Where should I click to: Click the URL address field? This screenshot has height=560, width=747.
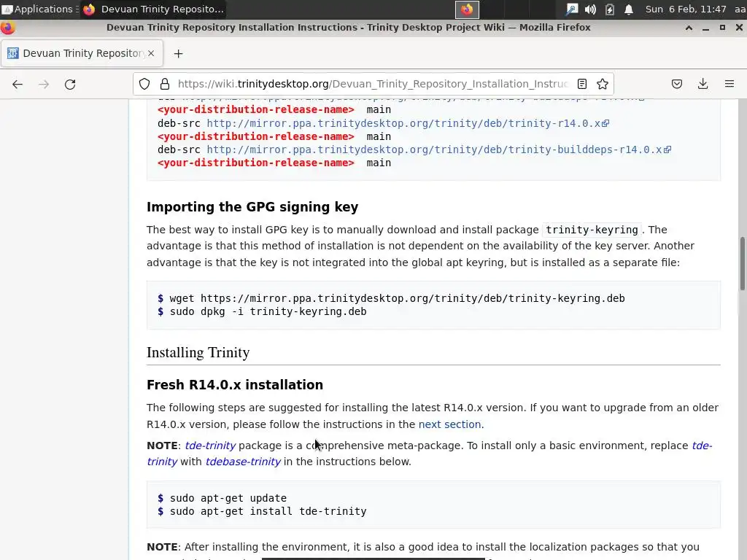click(x=373, y=85)
